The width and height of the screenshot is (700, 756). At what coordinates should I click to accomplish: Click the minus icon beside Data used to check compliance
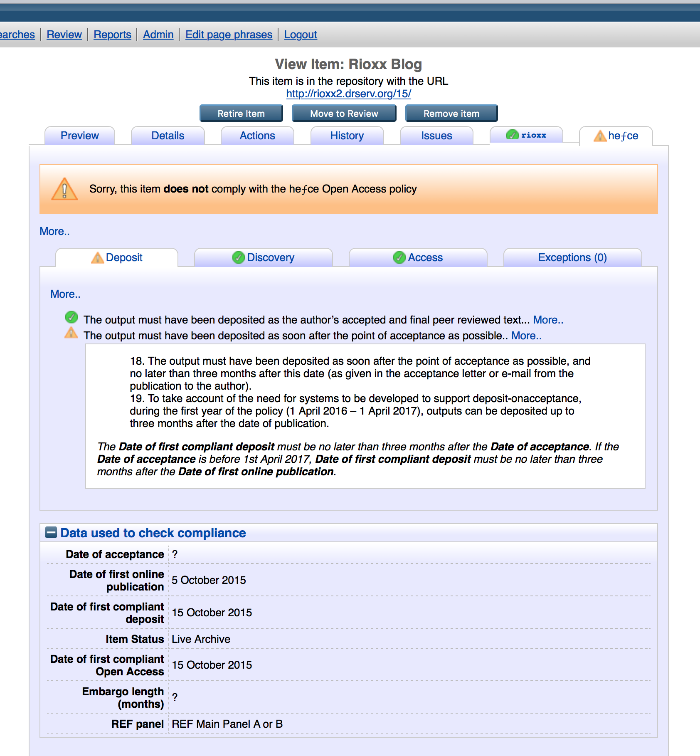click(x=51, y=533)
